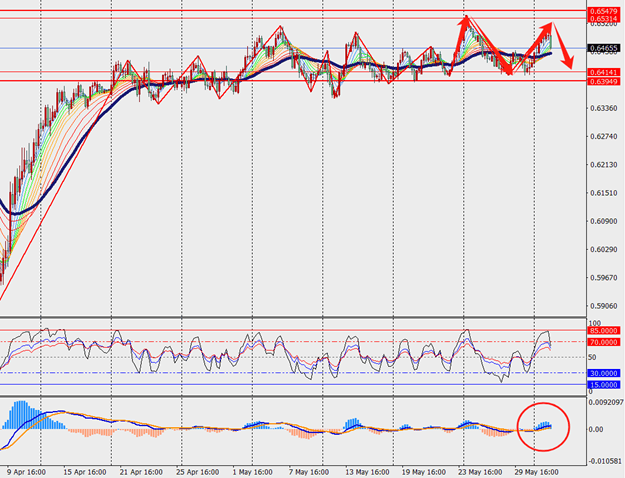Select the -0.010581 MACD scale value
This screenshot has width=625, height=478.
pyautogui.click(x=605, y=461)
